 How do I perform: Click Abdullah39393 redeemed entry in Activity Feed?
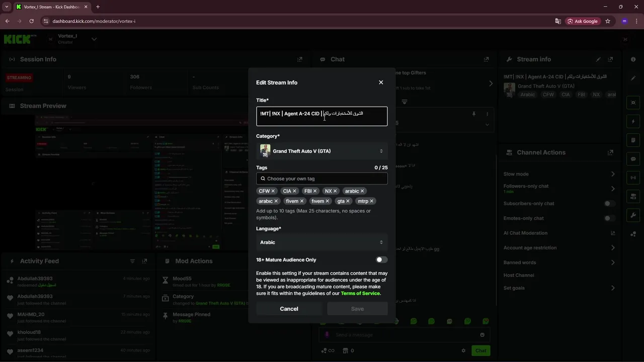point(78,282)
